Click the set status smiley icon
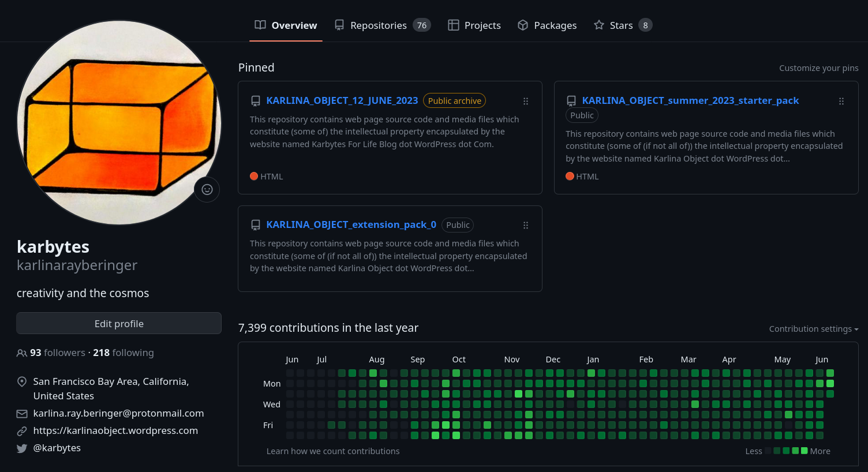The image size is (868, 472). [207, 189]
